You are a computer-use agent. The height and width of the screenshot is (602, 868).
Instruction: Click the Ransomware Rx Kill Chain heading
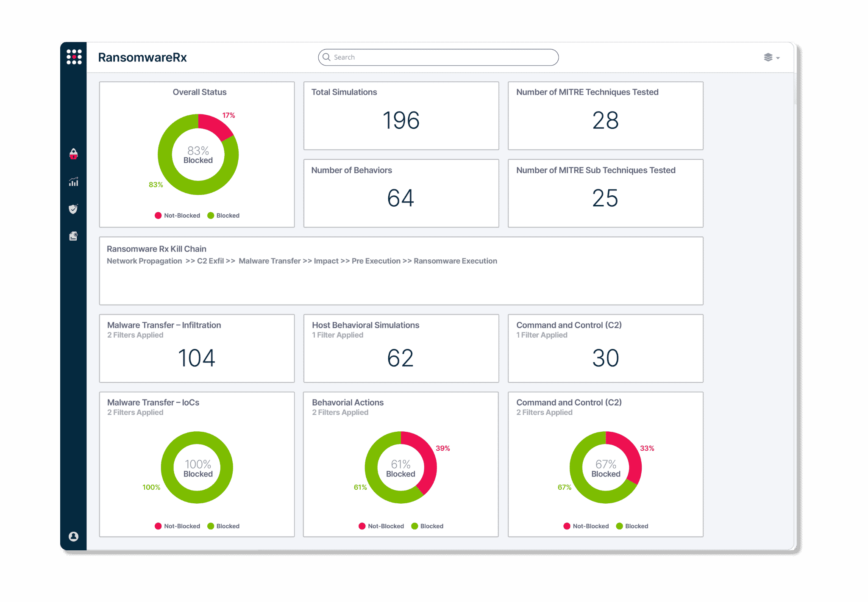[x=156, y=249]
